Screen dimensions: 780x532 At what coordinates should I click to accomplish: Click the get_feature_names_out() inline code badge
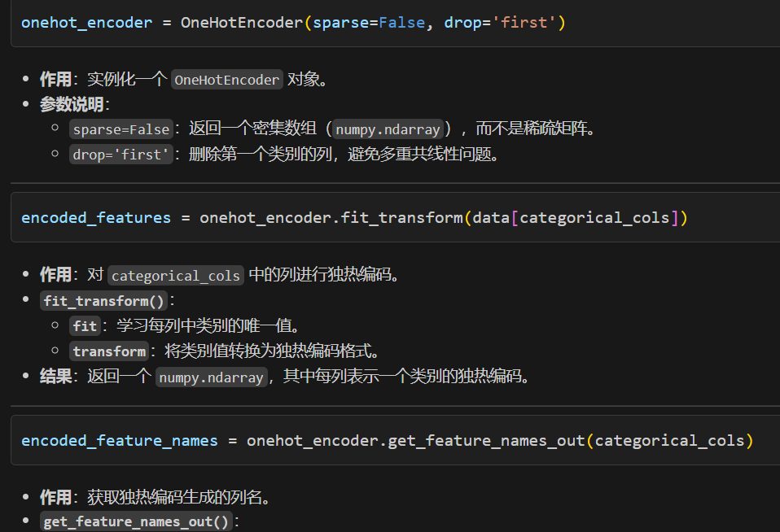(x=136, y=521)
